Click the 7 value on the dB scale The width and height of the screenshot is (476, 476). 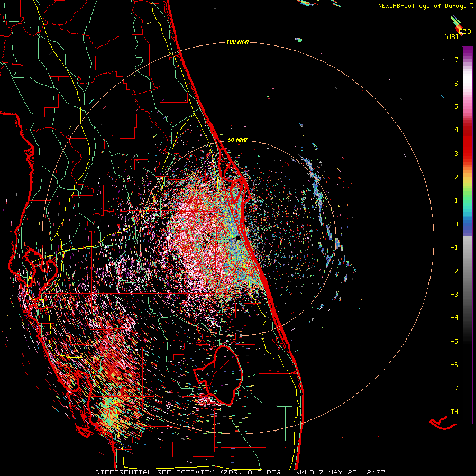pyautogui.click(x=456, y=59)
